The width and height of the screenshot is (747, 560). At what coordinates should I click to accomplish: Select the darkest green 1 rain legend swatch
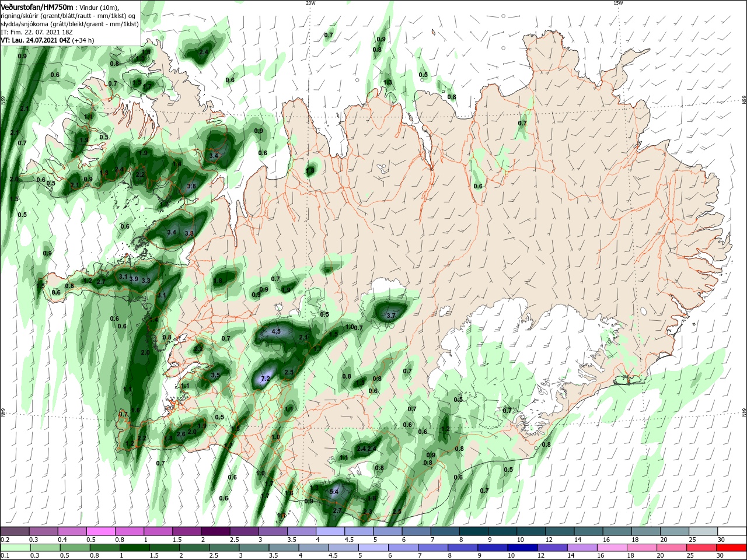tap(135, 548)
